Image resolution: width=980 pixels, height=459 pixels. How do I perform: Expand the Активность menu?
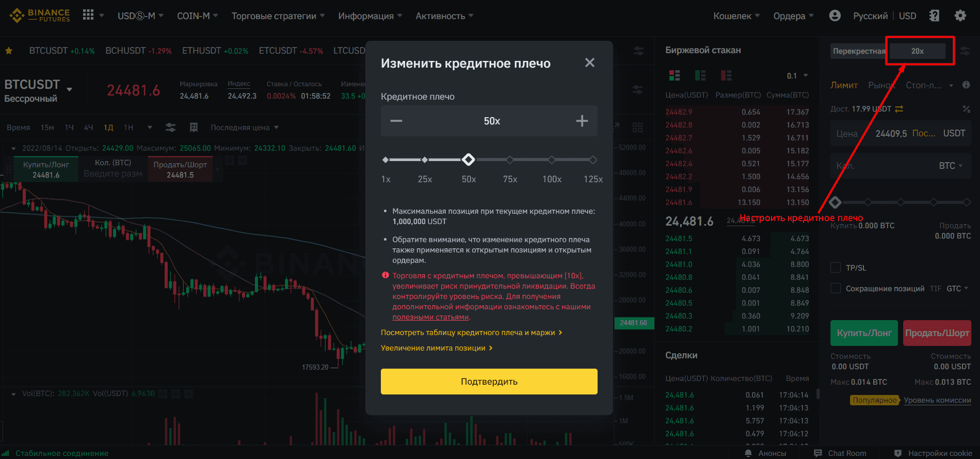point(444,16)
